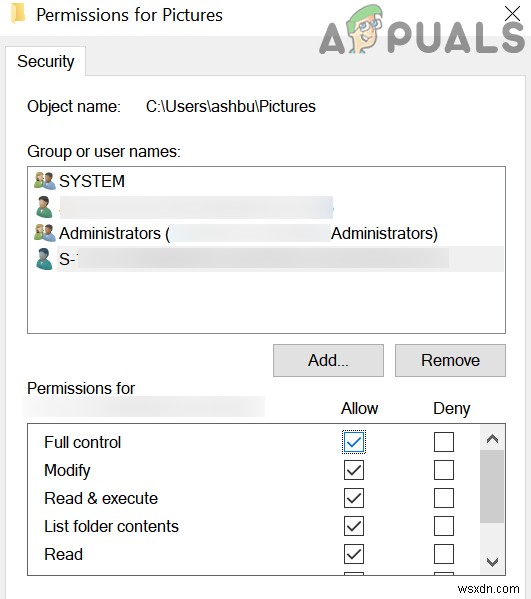Screen dimensions: 531x599
Task: Close the Permissions for Pictures dialog
Action: click(512, 14)
